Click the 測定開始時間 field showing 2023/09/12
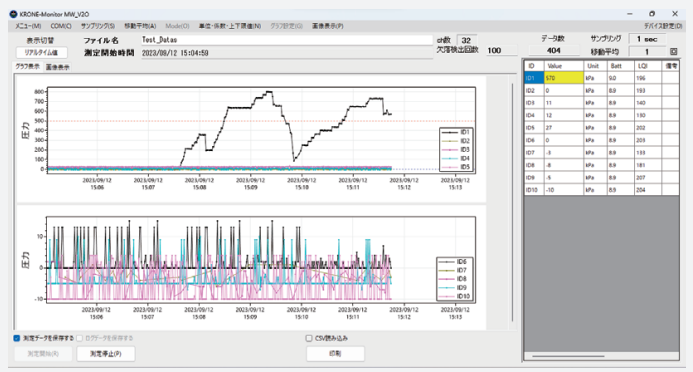693x372 pixels. click(286, 53)
